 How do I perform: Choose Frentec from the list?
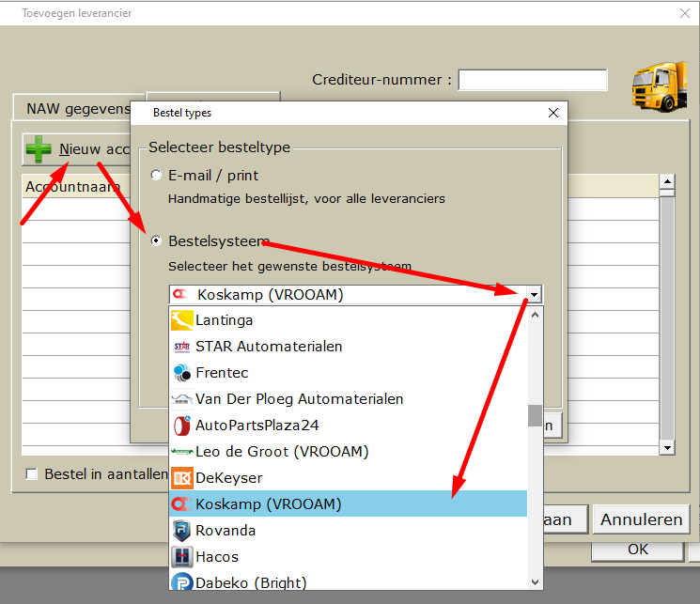349,373
